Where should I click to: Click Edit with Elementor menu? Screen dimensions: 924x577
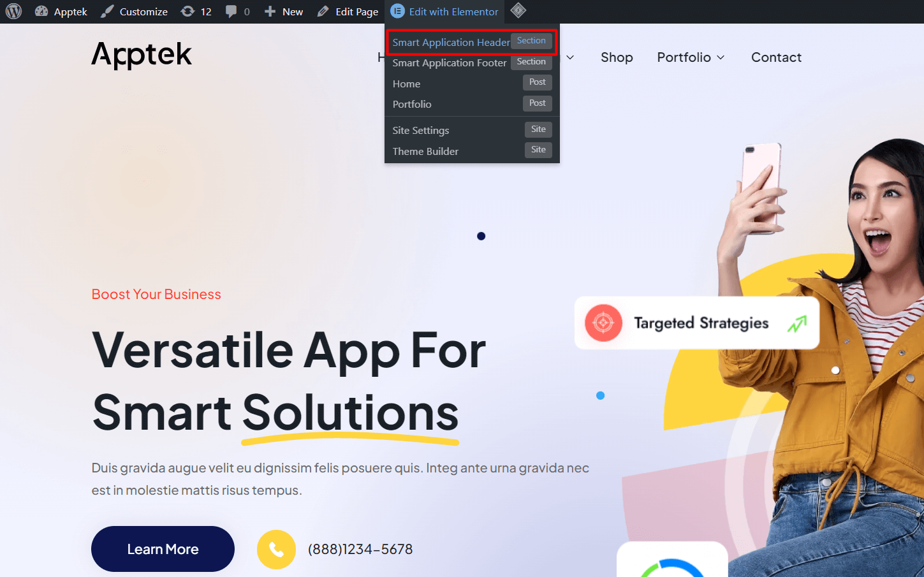[x=444, y=11]
